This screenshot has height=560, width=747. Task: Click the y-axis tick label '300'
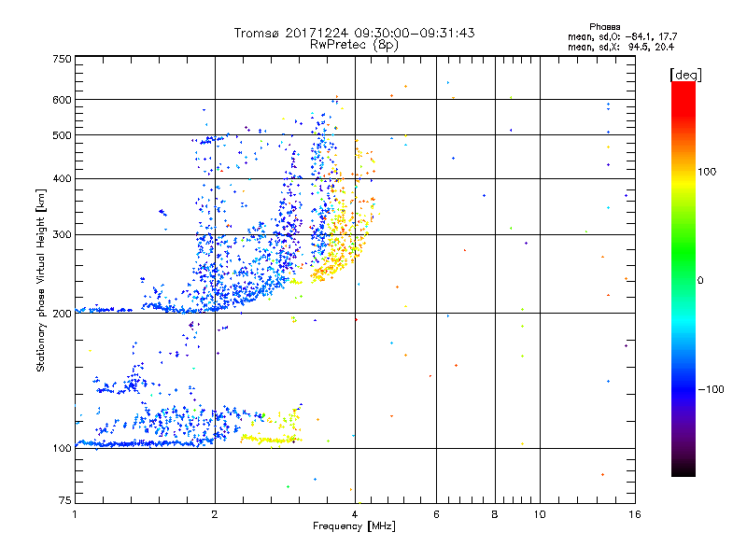tap(62, 235)
